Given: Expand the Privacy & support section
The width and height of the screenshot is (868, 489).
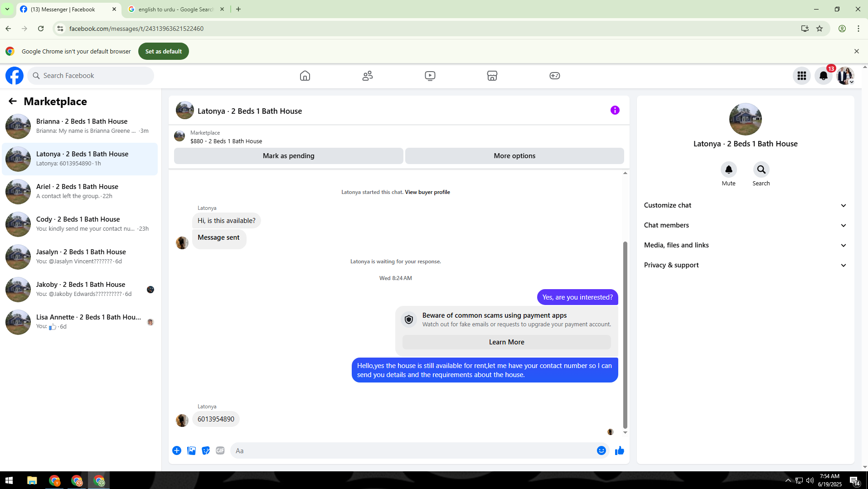Looking at the screenshot, I should click(x=746, y=265).
